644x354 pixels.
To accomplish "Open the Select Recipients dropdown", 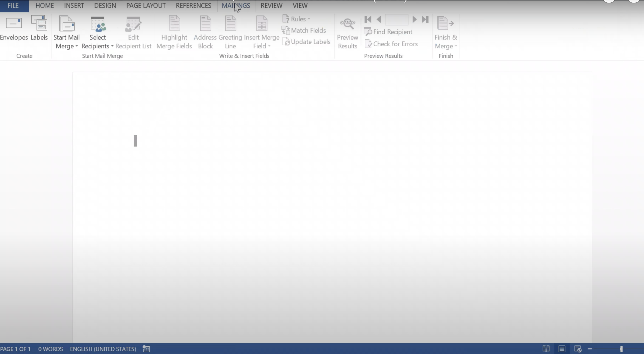I will pyautogui.click(x=97, y=42).
